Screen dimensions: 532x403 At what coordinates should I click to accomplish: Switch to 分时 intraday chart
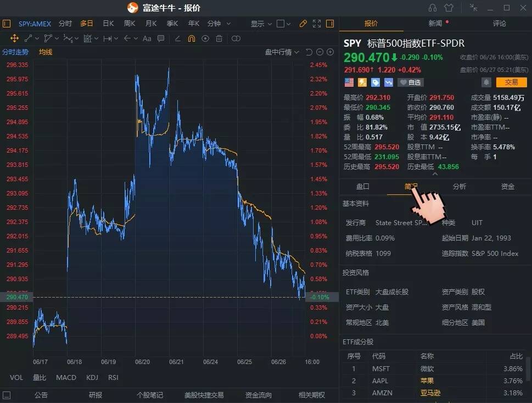coord(65,24)
